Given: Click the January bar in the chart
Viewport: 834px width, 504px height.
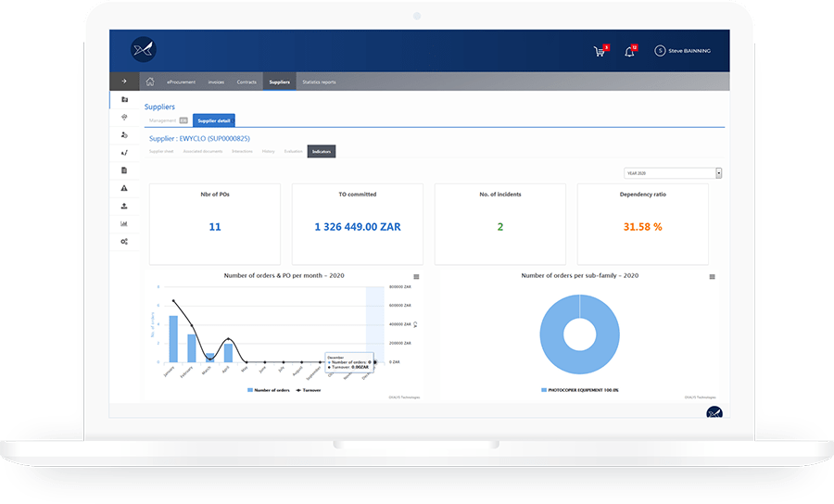Looking at the screenshot, I should 173,339.
